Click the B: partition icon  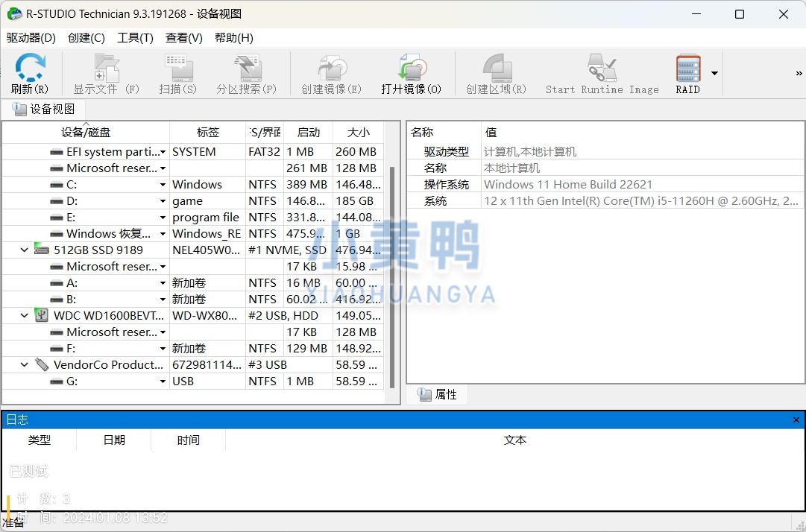57,300
